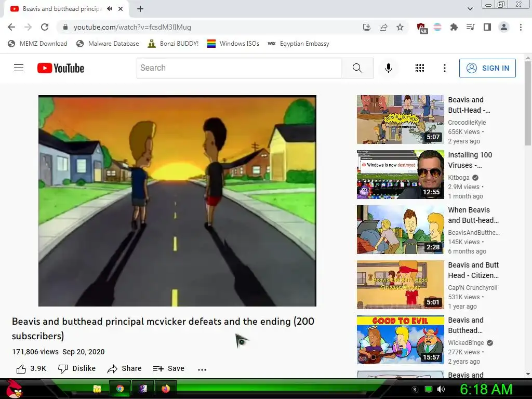Image resolution: width=532 pixels, height=399 pixels.
Task: Click the striped flag extension icon
Action: [437, 27]
